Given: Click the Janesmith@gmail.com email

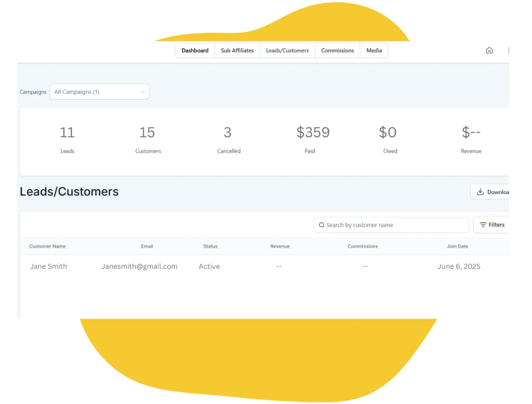Looking at the screenshot, I should pos(139,266).
